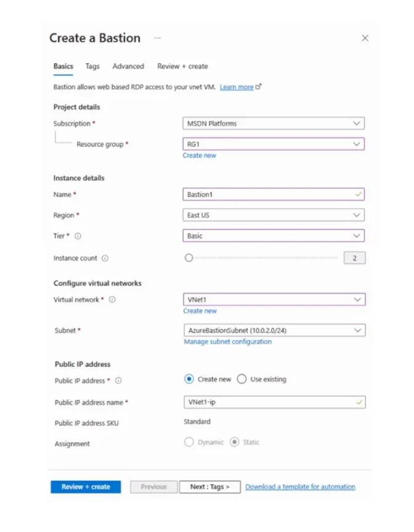Click Manage subnet configuration link
Image resolution: width=414 pixels, height=532 pixels.
pyautogui.click(x=228, y=342)
